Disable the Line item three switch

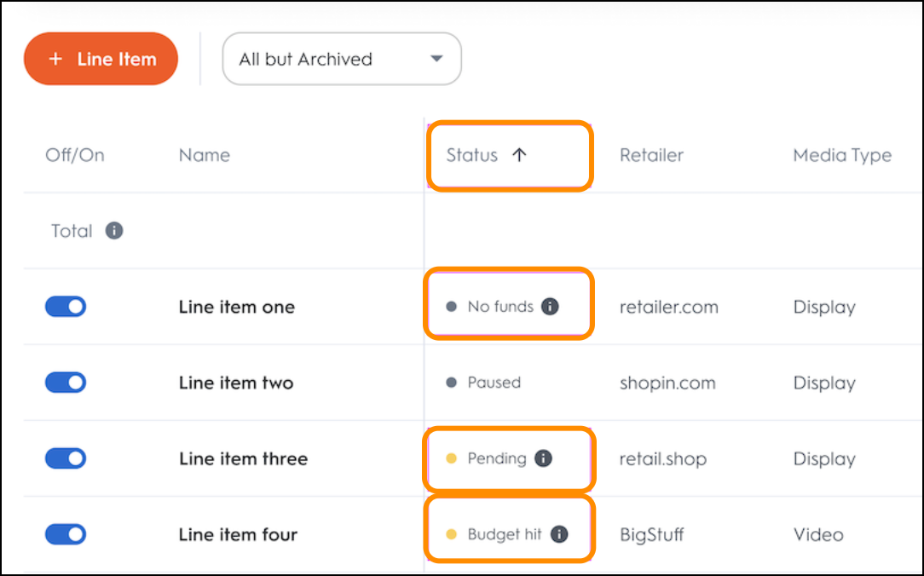tap(66, 458)
